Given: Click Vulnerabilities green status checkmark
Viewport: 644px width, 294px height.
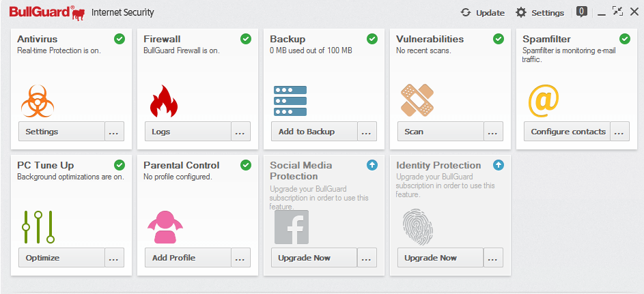Looking at the screenshot, I should click(499, 39).
